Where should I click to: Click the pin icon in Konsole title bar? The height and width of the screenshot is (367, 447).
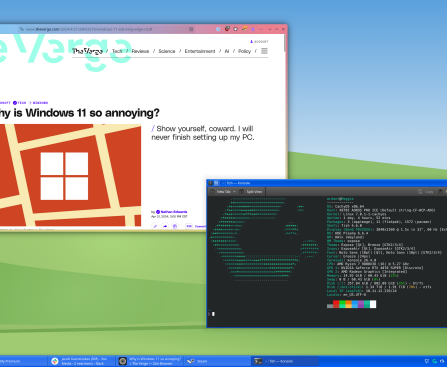[x=216, y=183]
